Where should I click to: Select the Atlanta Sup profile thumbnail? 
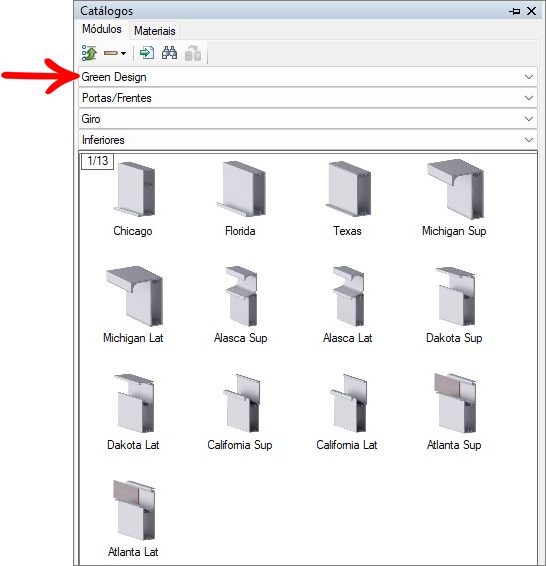click(x=455, y=403)
